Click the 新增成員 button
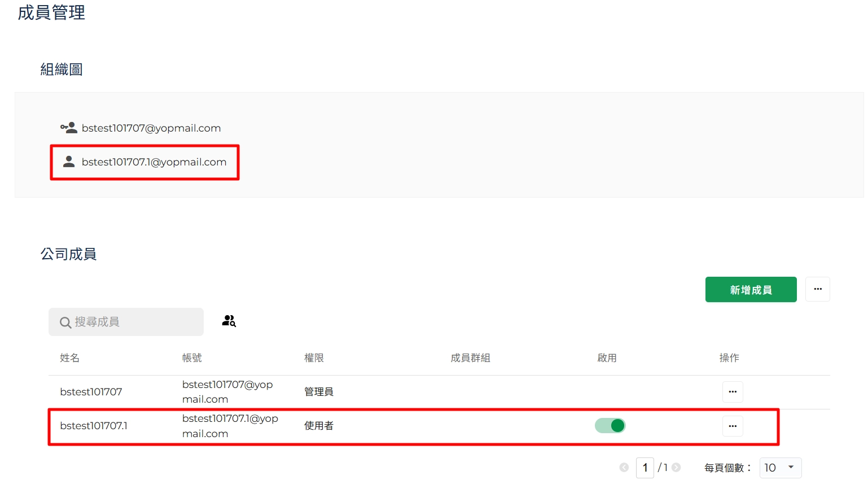The image size is (868, 484). point(751,290)
